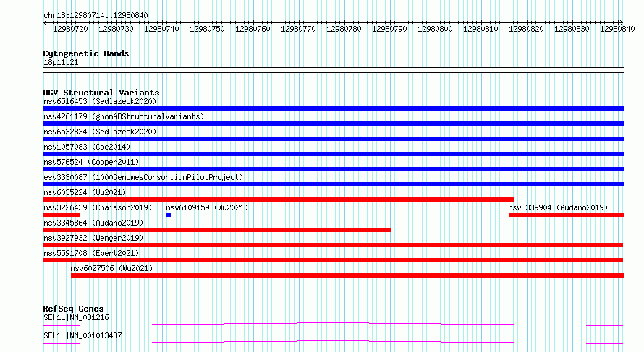Select the nsv3345864 red bar
This screenshot has height=352, width=644.
[216, 230]
